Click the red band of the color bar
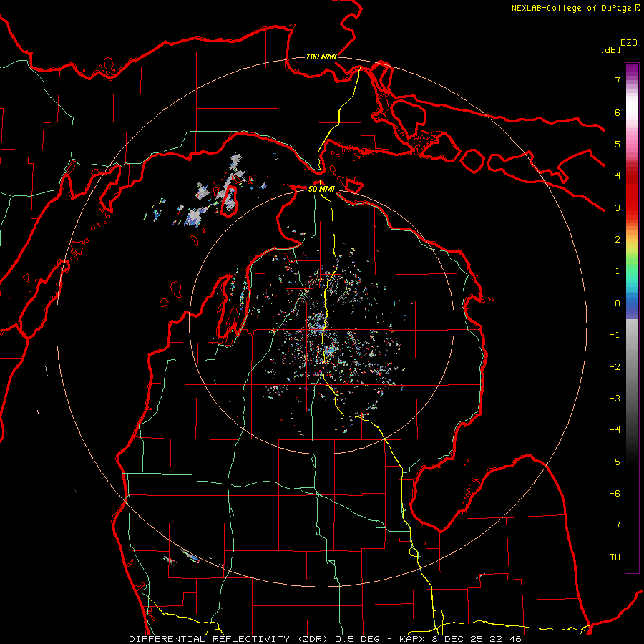Viewport: 644px width, 644px height. 632,193
